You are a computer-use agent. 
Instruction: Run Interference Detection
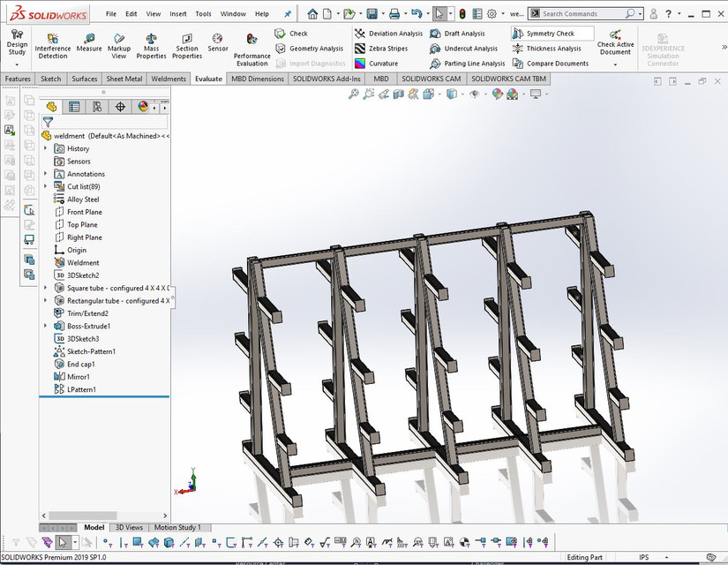(x=52, y=44)
